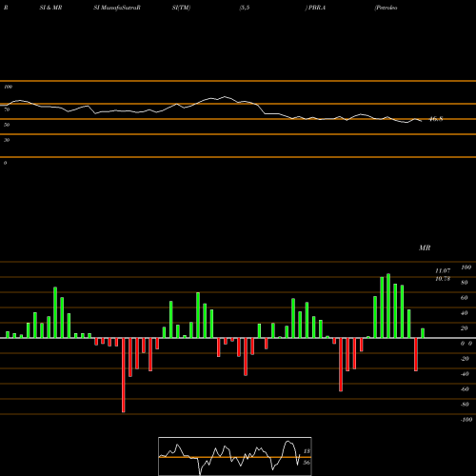Click the MR axis label '80'
This screenshot has width=476, height=476.
(x=465, y=283)
